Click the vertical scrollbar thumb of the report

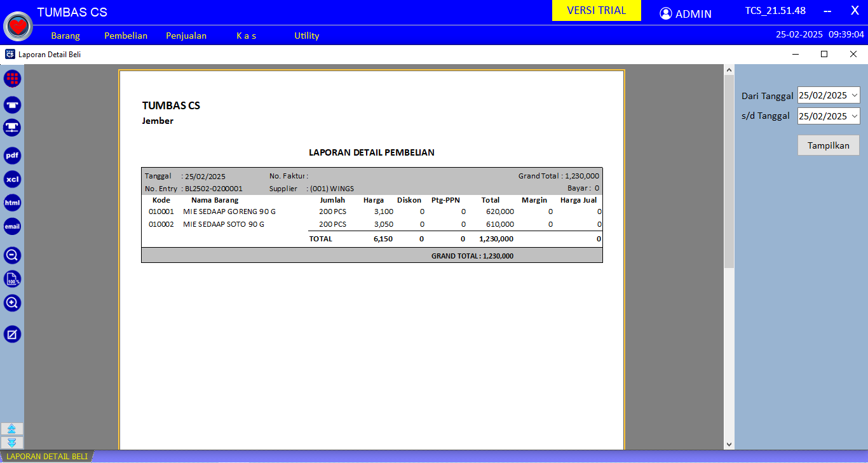click(729, 170)
